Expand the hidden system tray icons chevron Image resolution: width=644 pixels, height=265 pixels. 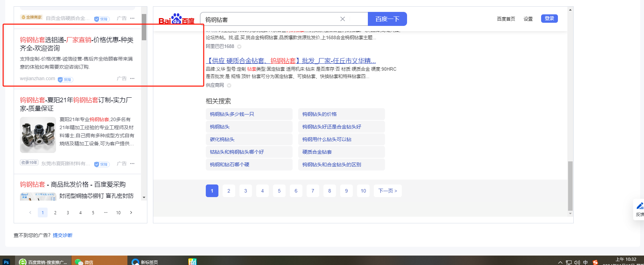tap(560, 262)
